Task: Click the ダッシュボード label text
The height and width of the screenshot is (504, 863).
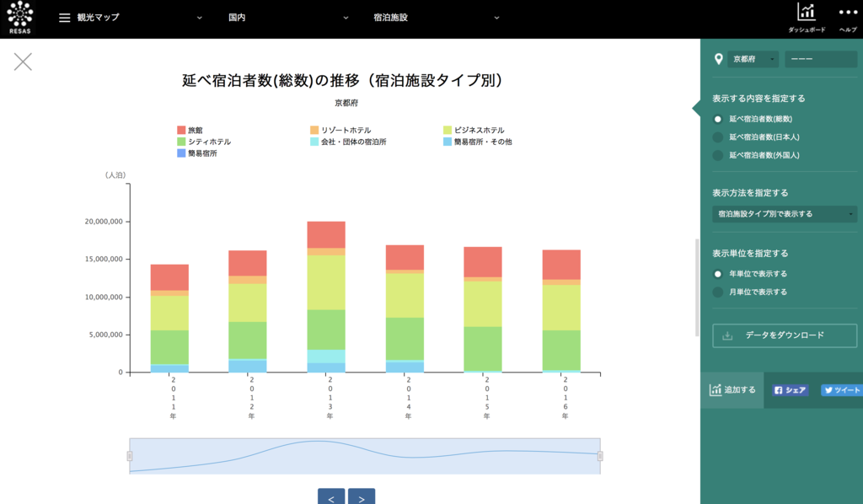Action: tap(807, 30)
